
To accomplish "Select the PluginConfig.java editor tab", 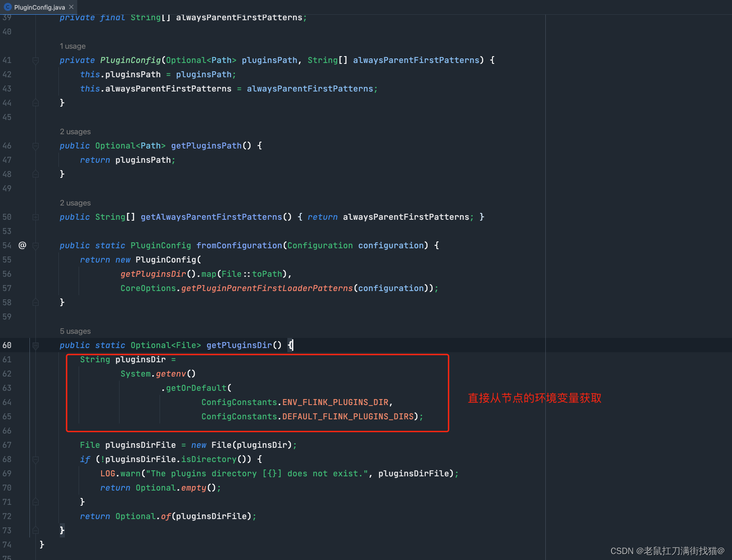I will coord(39,7).
